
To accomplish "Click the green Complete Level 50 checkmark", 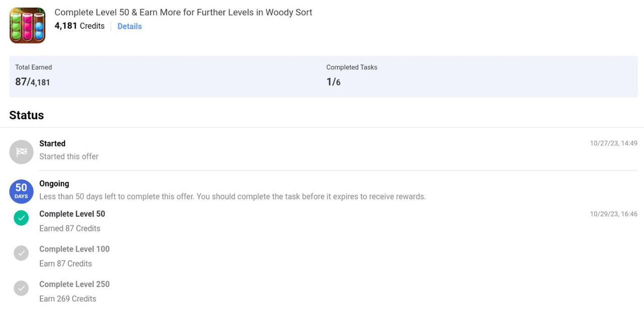I will click(x=21, y=218).
